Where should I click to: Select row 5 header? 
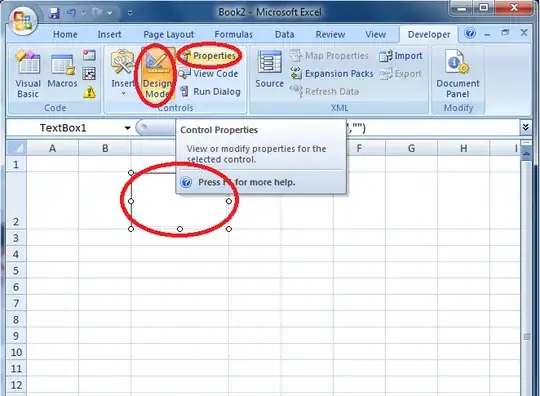[x=16, y=270]
